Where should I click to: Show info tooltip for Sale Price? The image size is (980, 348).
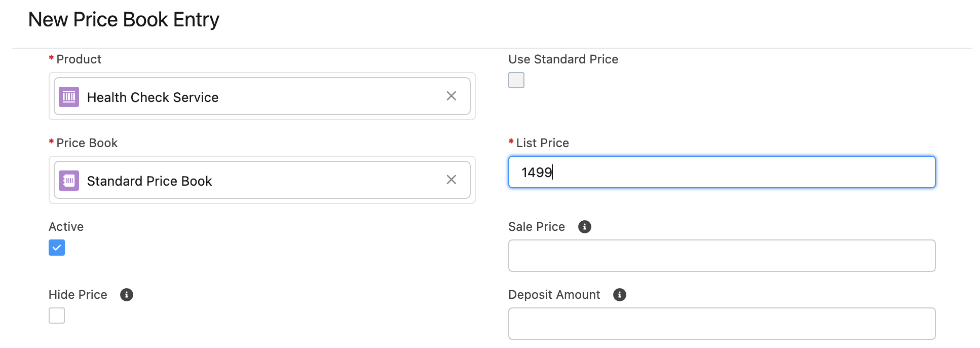click(585, 227)
